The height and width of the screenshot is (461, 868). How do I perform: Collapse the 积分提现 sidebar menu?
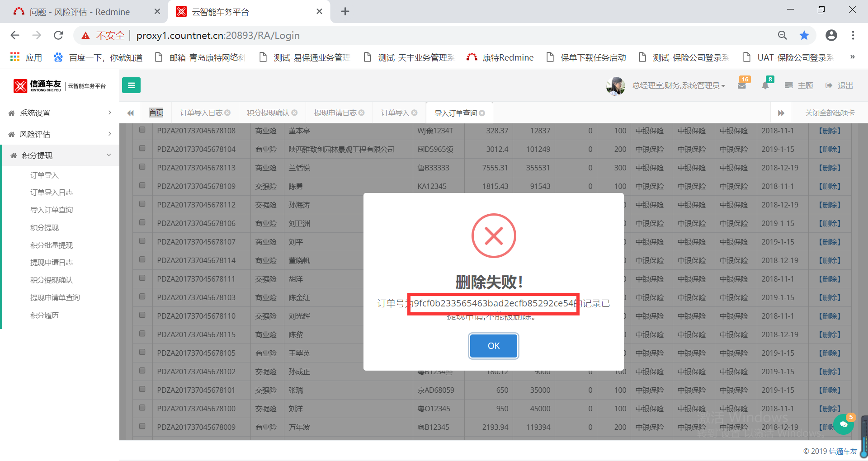coord(60,155)
